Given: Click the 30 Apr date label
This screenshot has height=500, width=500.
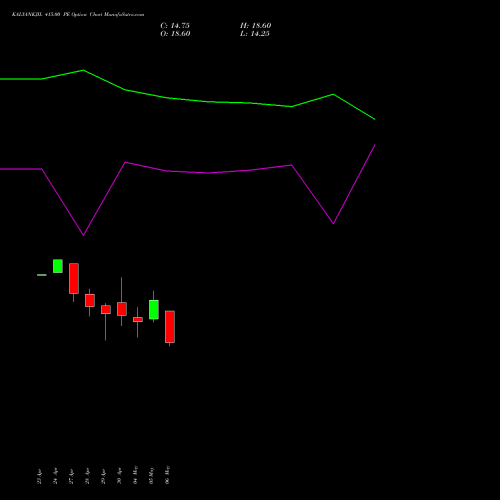Looking at the screenshot, I should click(x=119, y=477).
